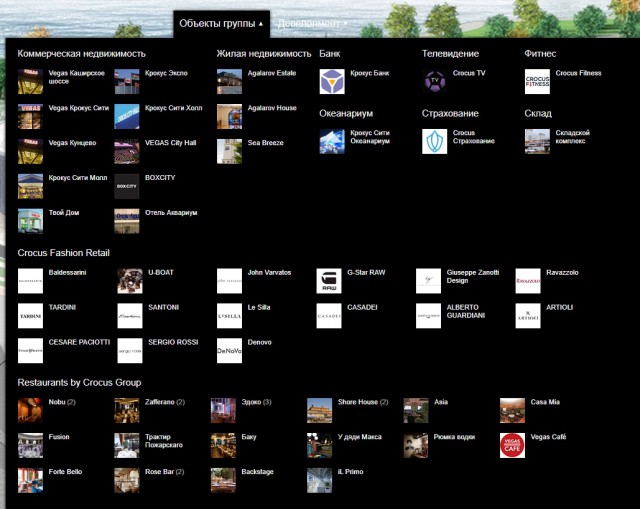Select the U-BOAT thumbnail icon

[130, 281]
